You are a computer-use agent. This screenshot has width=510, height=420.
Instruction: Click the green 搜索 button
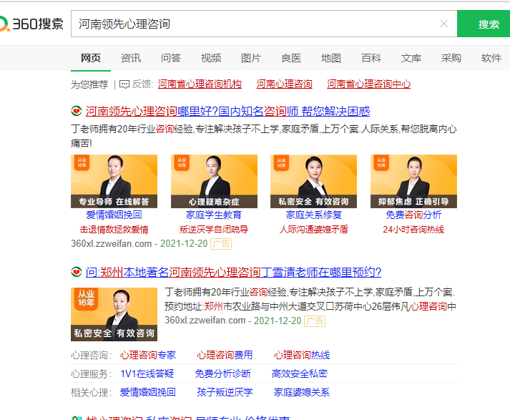click(x=484, y=24)
